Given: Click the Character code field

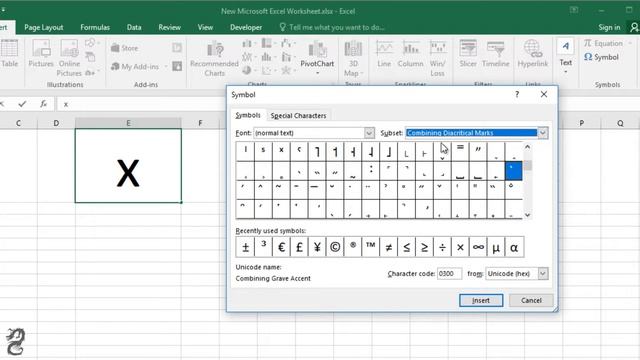Looking at the screenshot, I should click(x=449, y=273).
